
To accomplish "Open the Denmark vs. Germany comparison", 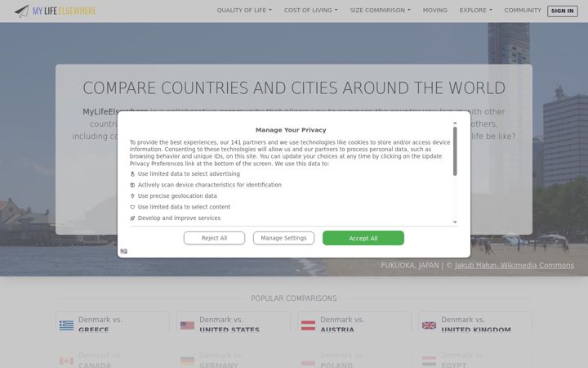I will (x=234, y=357).
